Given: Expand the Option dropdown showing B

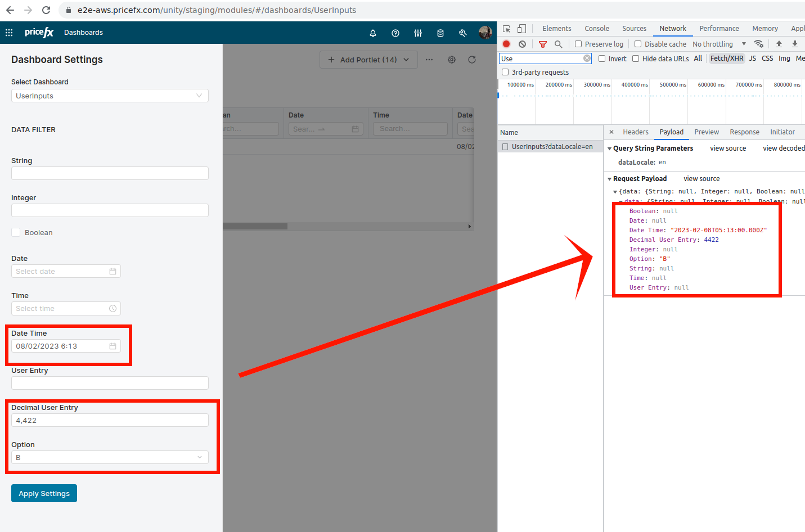Looking at the screenshot, I should [110, 458].
